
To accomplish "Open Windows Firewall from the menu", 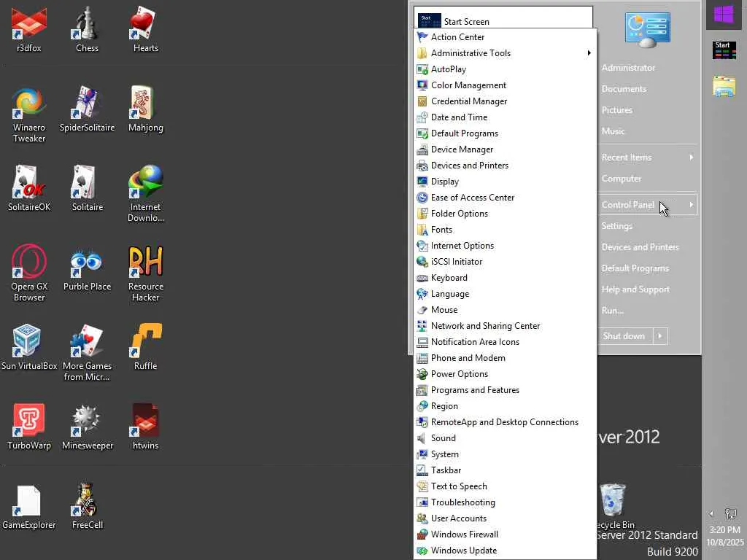I will pos(505,534).
